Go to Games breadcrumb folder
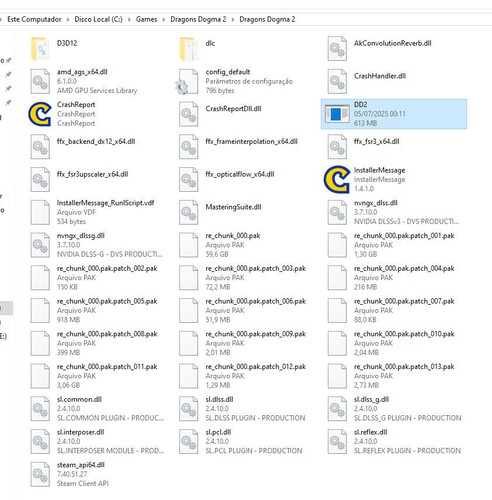This screenshot has width=492, height=500. pos(146,19)
